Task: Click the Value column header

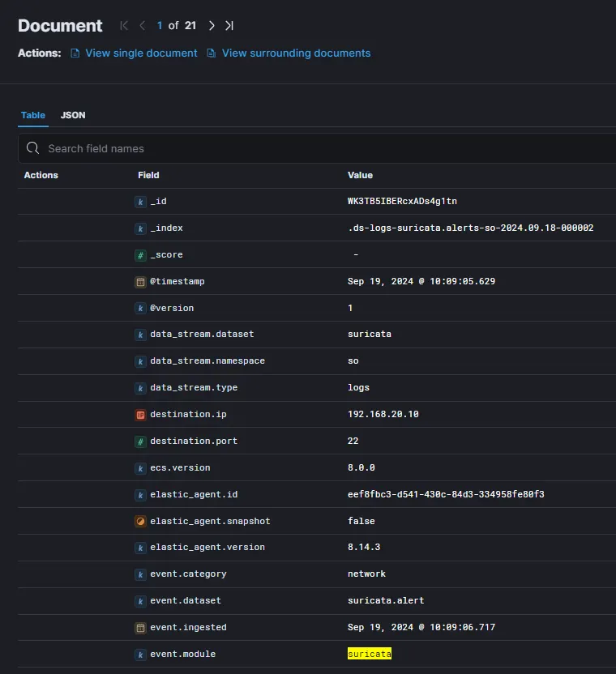Action: point(360,175)
